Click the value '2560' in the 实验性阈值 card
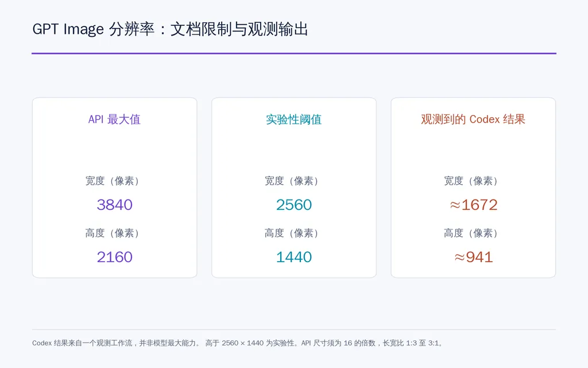The image size is (588, 368). pos(293,205)
